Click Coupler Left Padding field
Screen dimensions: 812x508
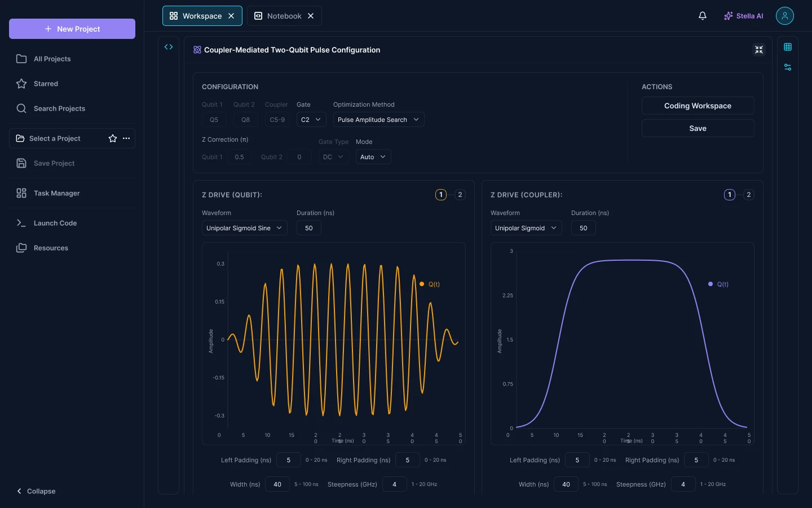point(577,460)
